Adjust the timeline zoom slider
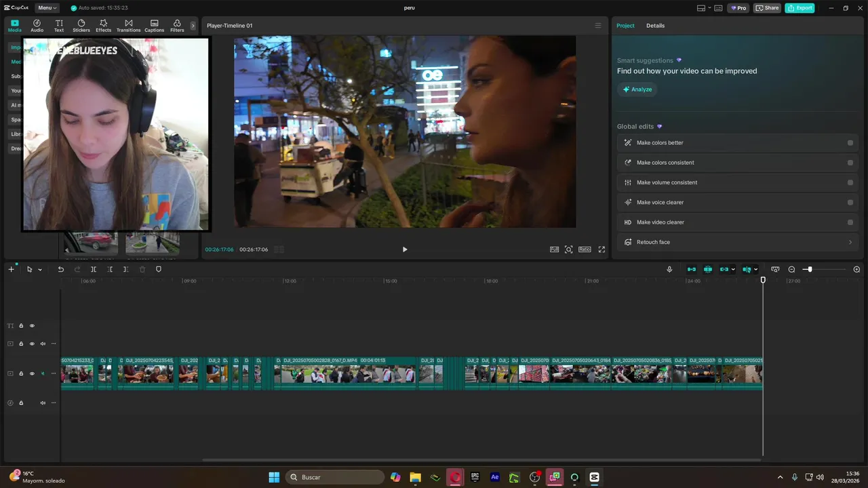The image size is (868, 488). [809, 269]
